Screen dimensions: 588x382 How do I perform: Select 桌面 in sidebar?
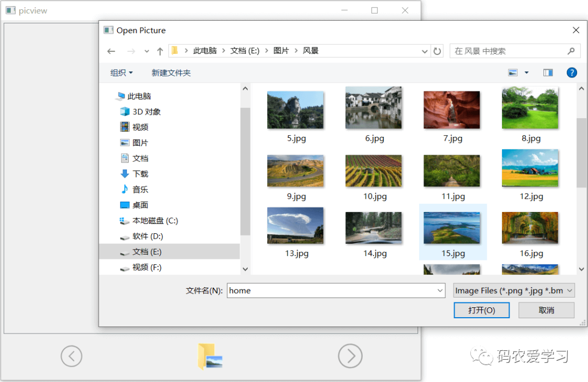(x=134, y=205)
